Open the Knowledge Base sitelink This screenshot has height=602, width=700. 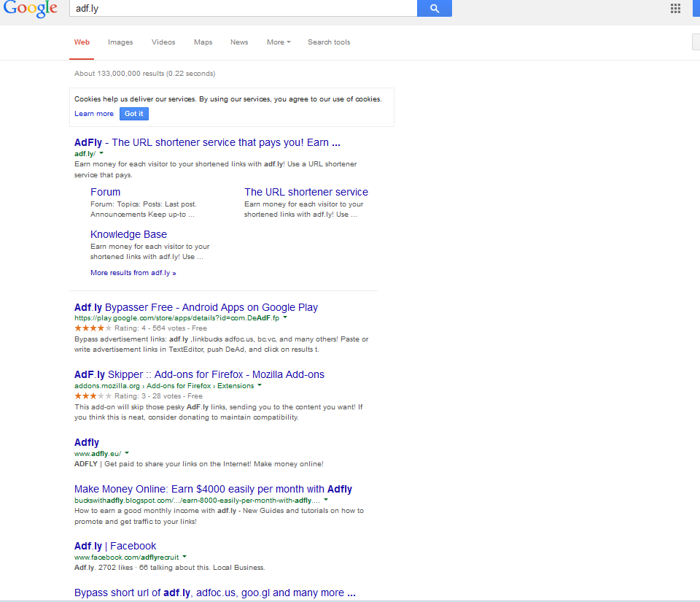point(128,234)
